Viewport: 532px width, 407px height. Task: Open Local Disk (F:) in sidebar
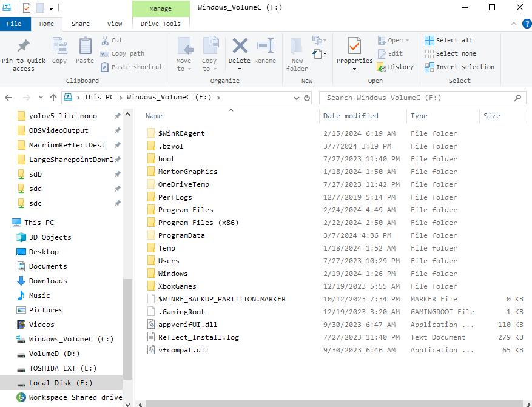(x=61, y=383)
